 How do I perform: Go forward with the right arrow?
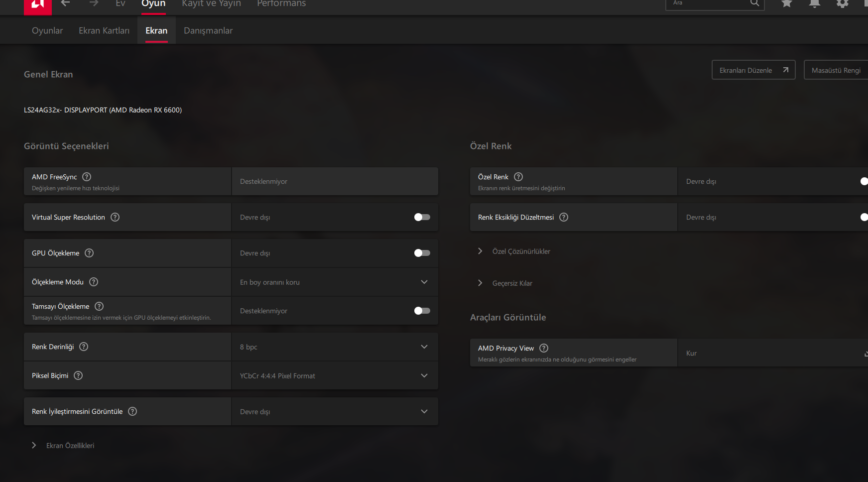(94, 3)
